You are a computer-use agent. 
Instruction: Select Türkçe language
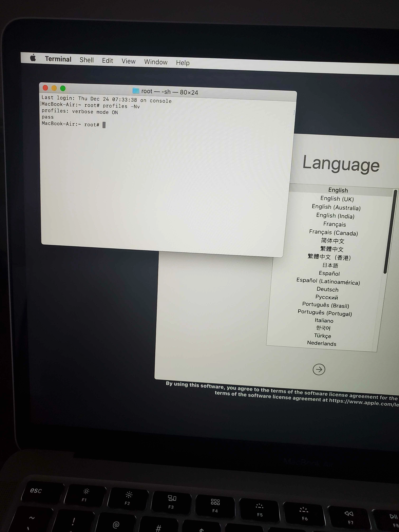click(x=322, y=336)
